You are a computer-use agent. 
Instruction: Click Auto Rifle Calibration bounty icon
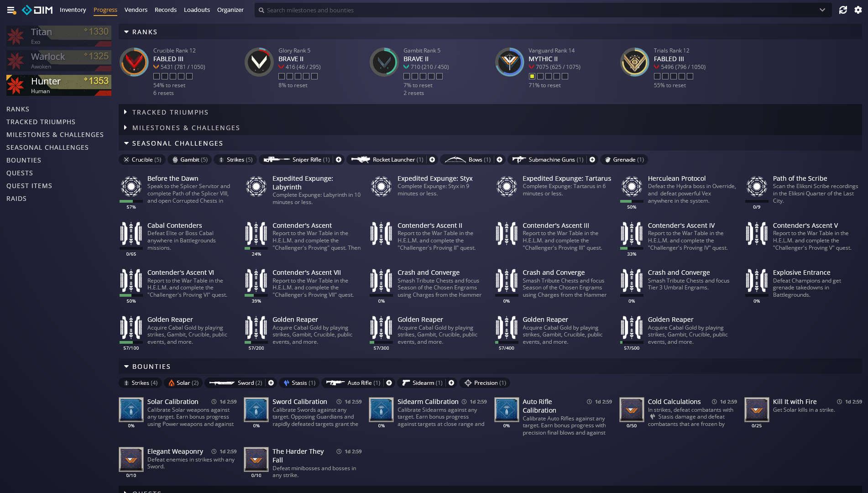point(507,409)
